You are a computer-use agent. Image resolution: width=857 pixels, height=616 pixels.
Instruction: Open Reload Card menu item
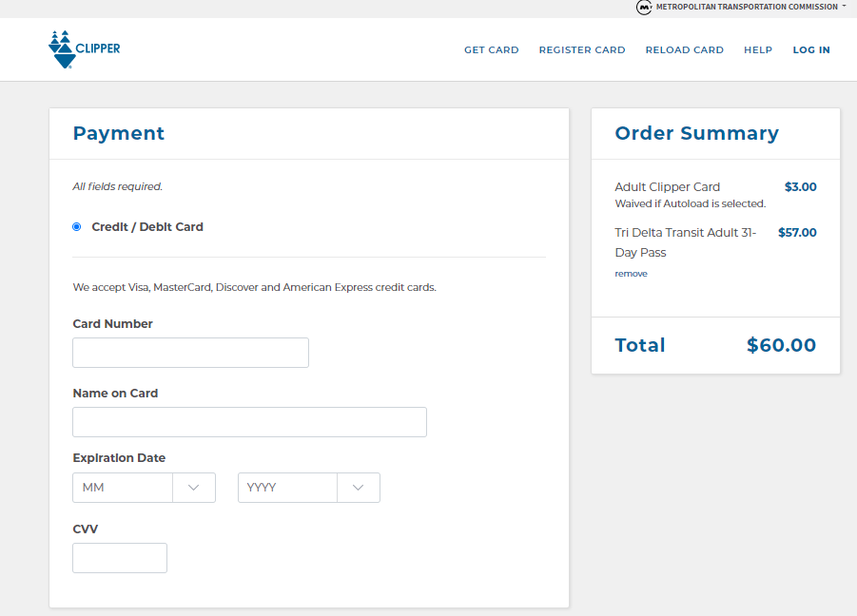point(684,49)
